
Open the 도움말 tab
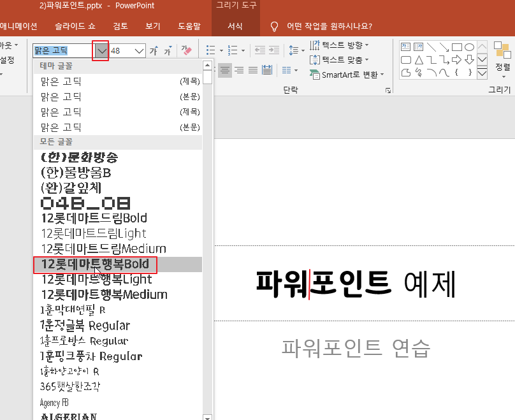click(189, 26)
